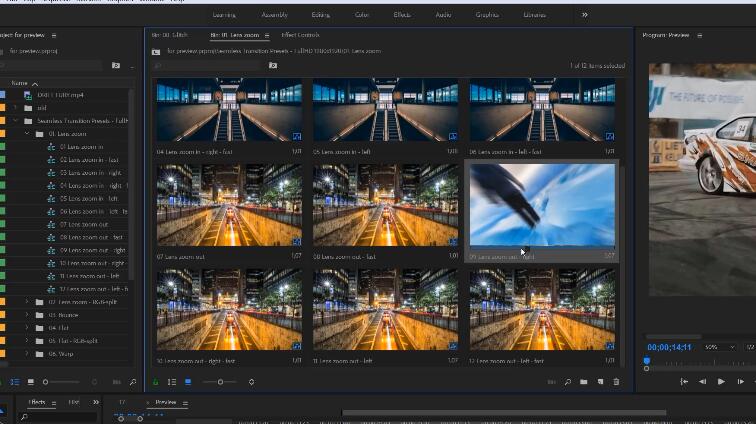The image size is (756, 424).
Task: Switch to the Effect Controls tab
Action: [x=300, y=35]
